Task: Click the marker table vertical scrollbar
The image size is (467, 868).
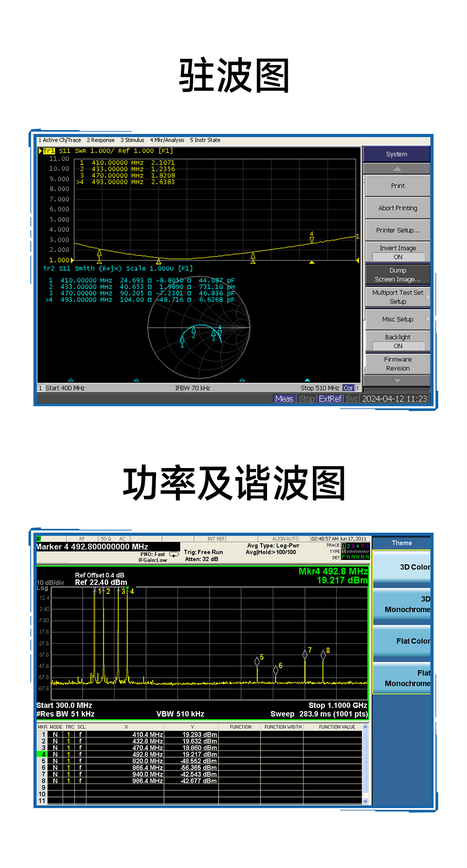Action: pyautogui.click(x=365, y=763)
